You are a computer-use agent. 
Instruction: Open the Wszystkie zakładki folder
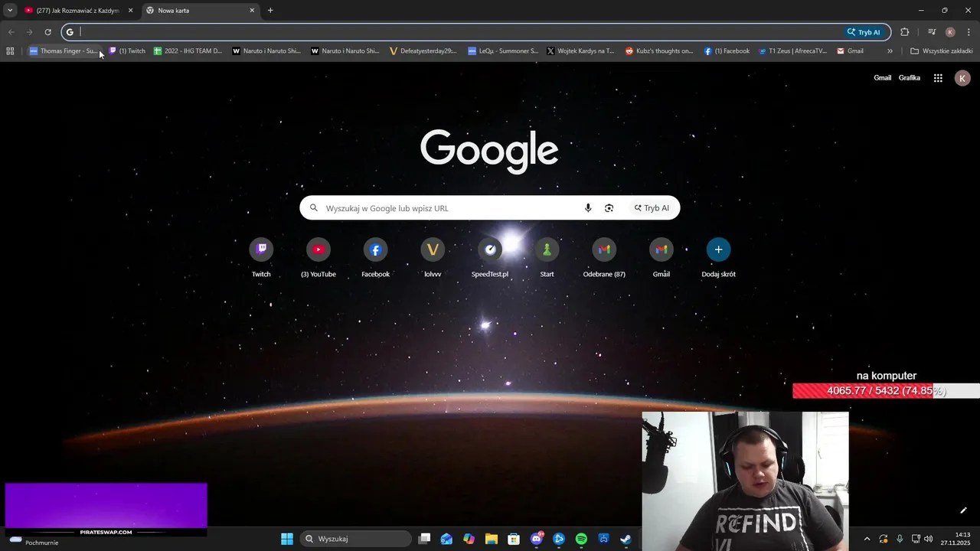(x=942, y=51)
